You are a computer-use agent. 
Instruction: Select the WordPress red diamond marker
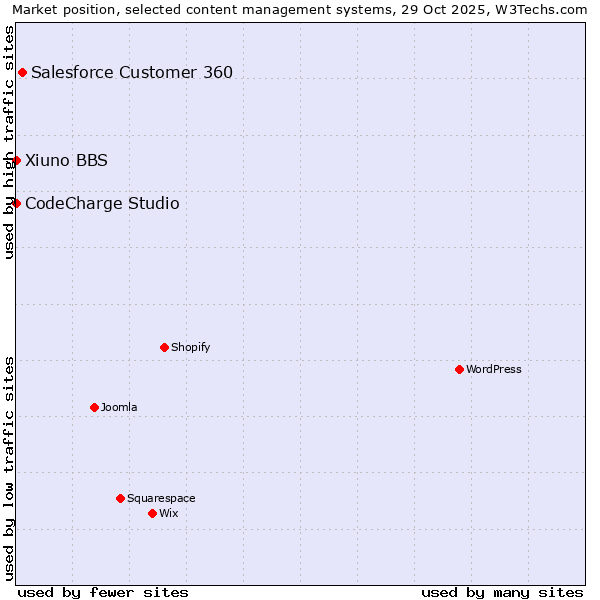459,369
